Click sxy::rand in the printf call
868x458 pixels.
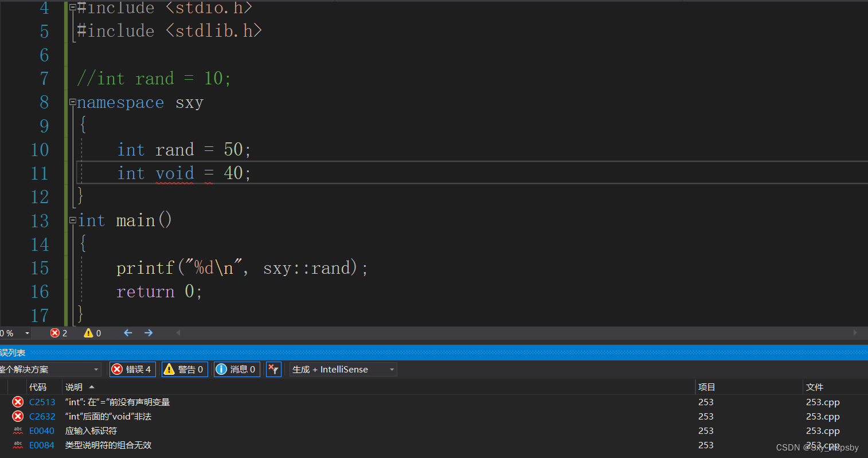tap(307, 268)
